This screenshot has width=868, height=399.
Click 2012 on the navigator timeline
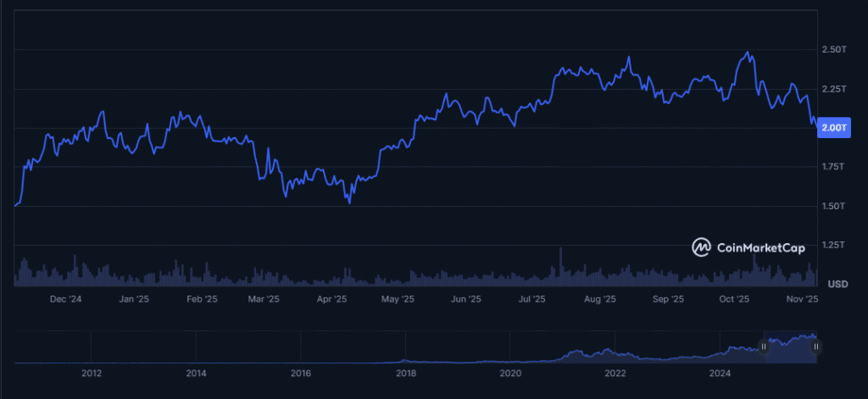[92, 374]
